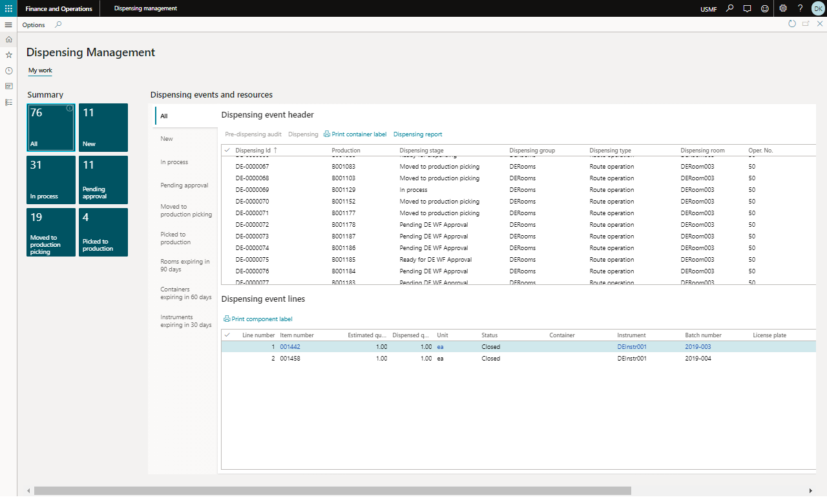Screen dimensions: 827x504
Task: Toggle select-all checkmark in event lines grid
Action: 227,335
